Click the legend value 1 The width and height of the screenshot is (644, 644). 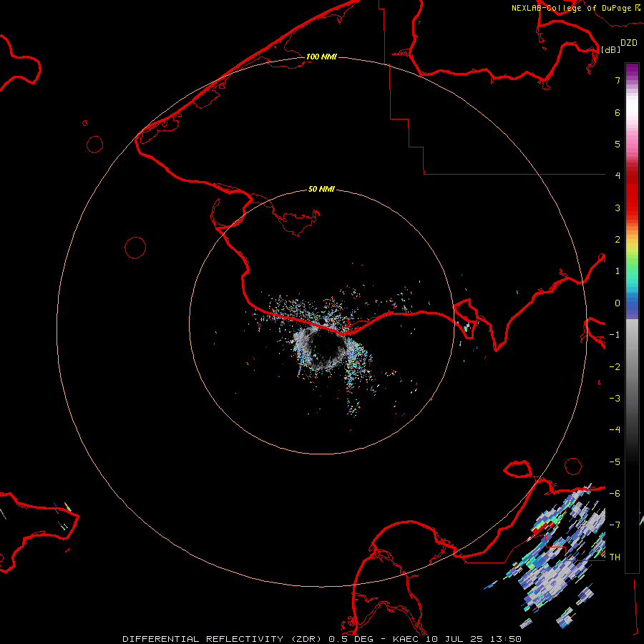[618, 271]
